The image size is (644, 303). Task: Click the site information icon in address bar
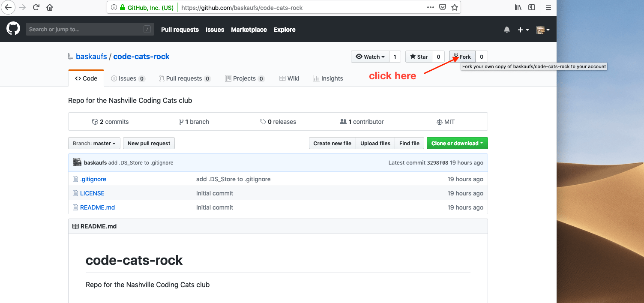click(x=114, y=7)
